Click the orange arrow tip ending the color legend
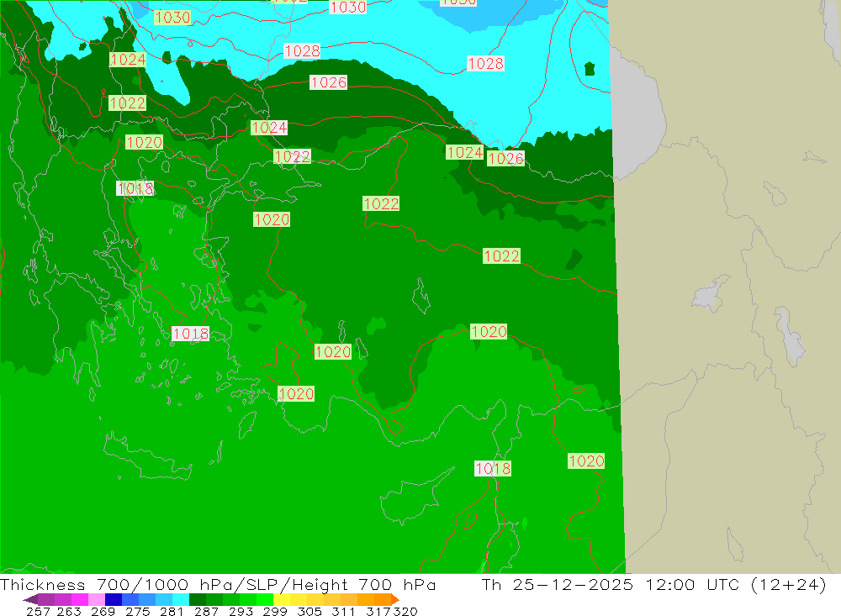The image size is (841, 616). 395,599
